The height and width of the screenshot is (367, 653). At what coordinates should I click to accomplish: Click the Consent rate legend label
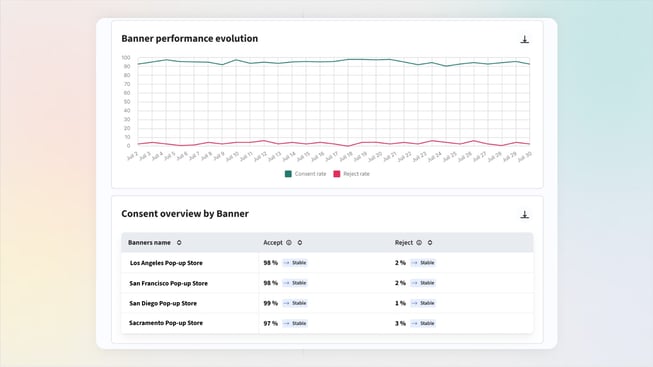310,174
